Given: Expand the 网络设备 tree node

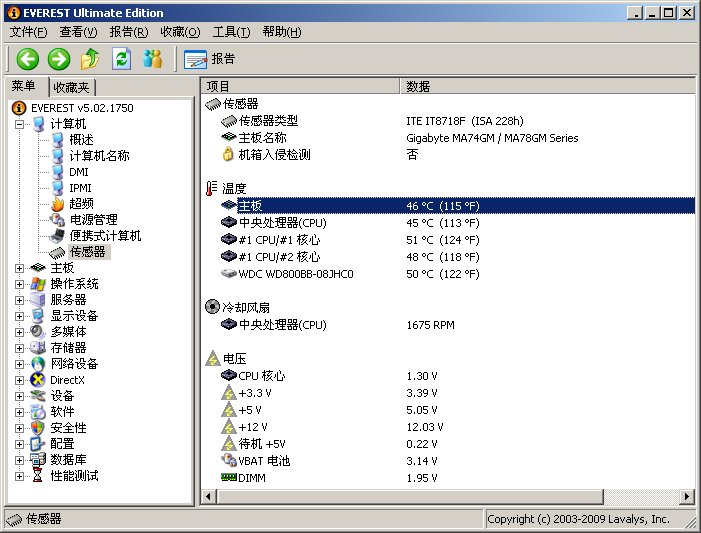Looking at the screenshot, I should [x=19, y=364].
